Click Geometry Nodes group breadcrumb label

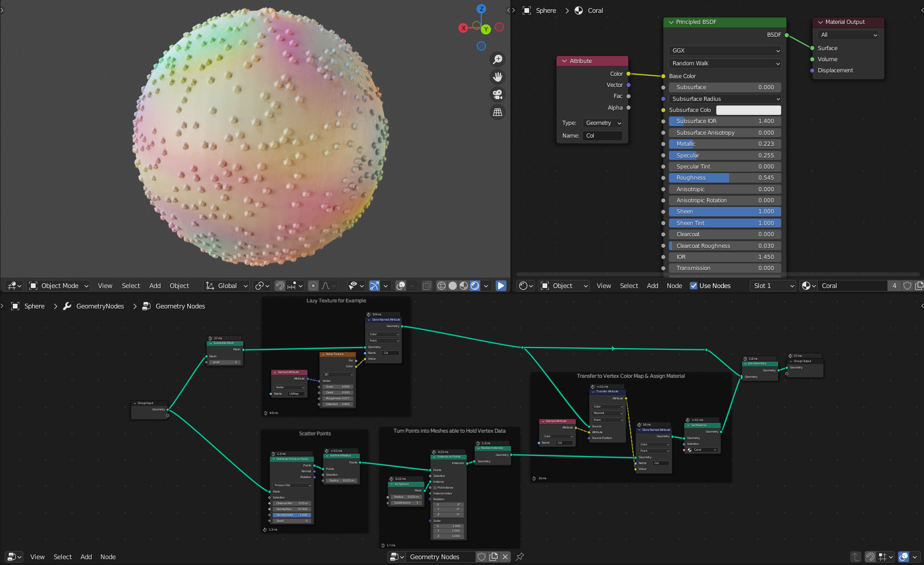(x=180, y=306)
